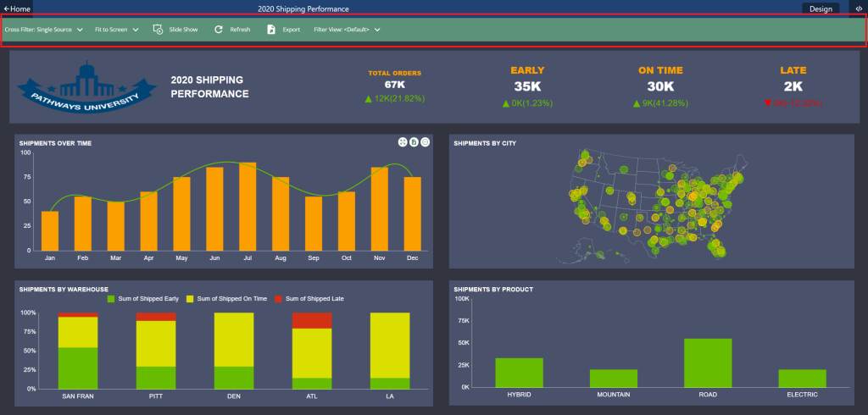Click the July bar in shipments chart
Image resolution: width=868 pixels, height=415 pixels.
248,207
